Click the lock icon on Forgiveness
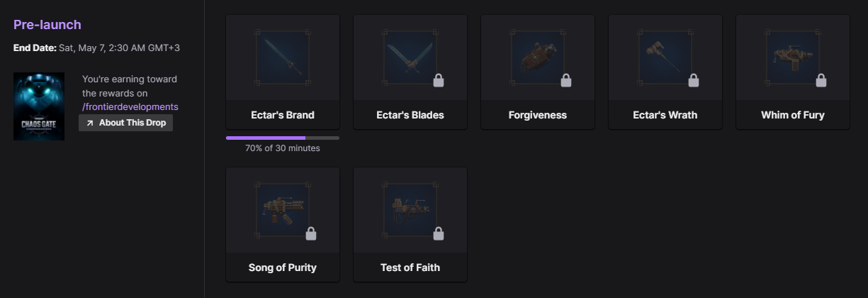 [x=566, y=81]
